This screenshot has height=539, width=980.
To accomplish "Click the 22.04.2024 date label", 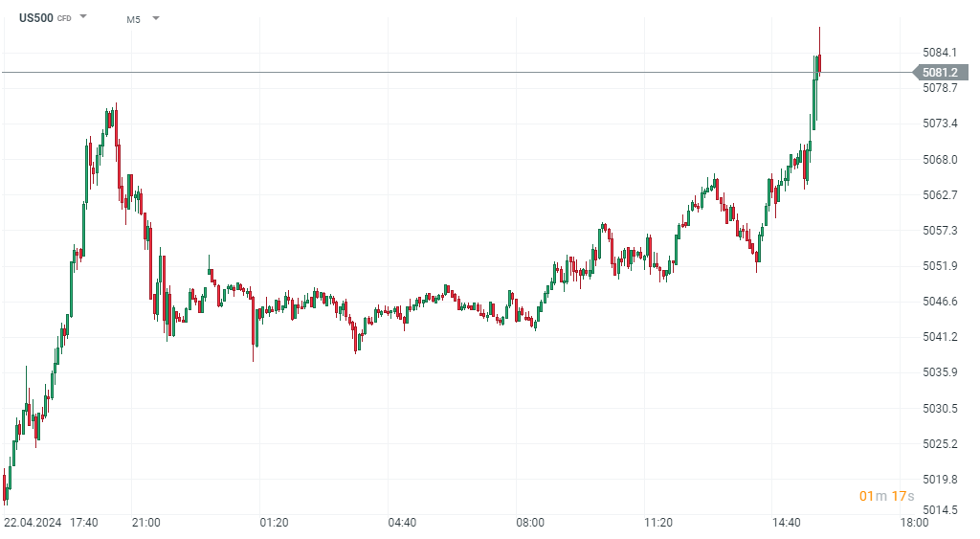I will point(33,523).
